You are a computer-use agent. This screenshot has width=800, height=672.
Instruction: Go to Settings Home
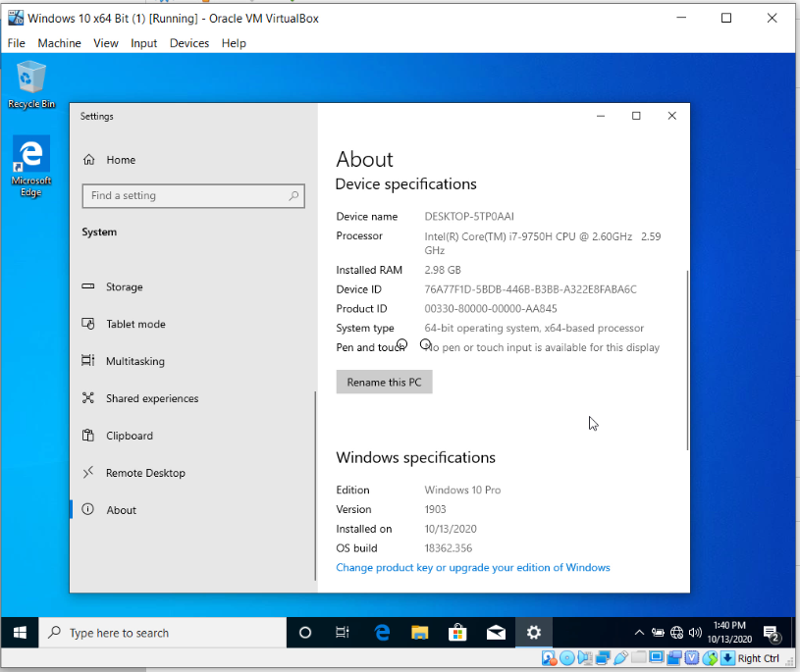click(121, 160)
